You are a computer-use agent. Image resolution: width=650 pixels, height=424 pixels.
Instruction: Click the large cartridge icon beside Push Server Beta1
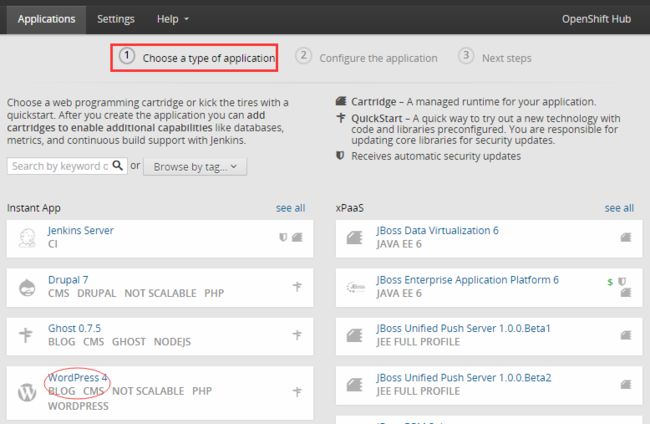tap(355, 335)
